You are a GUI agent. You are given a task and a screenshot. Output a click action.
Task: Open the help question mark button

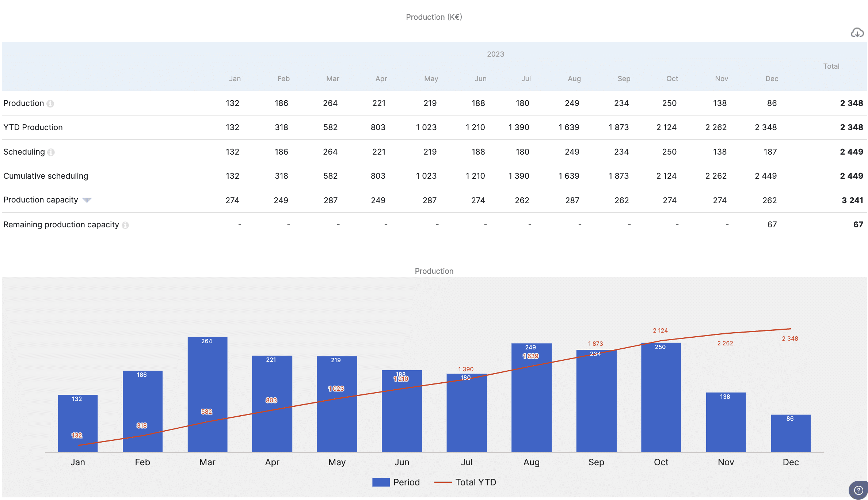[858, 490]
